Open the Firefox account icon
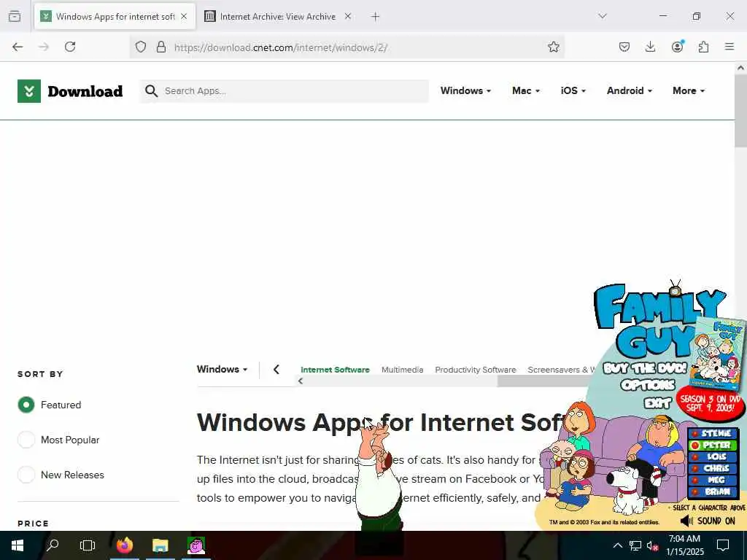The image size is (747, 560). (677, 46)
